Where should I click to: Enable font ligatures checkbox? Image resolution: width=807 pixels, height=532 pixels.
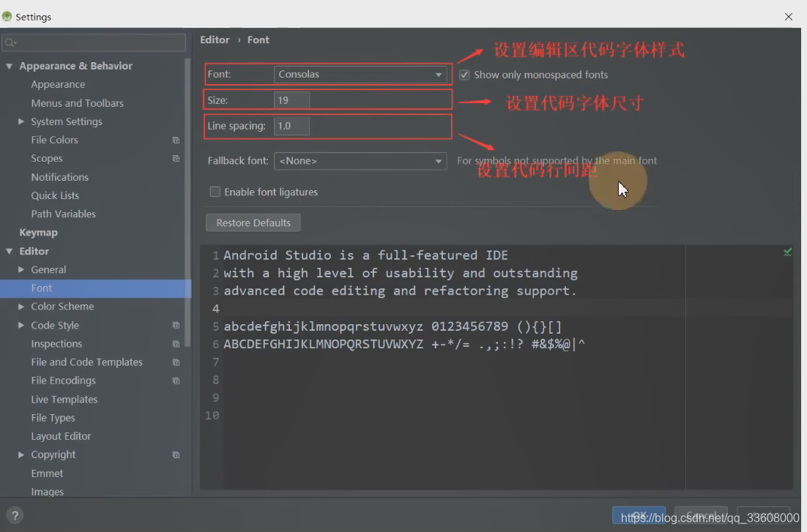tap(215, 192)
